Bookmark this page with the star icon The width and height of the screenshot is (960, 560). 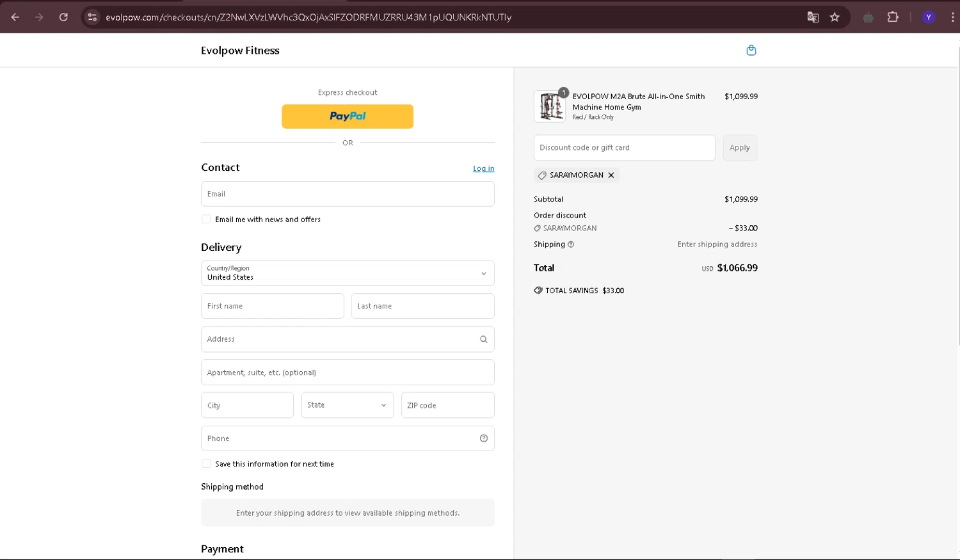pyautogui.click(x=835, y=17)
